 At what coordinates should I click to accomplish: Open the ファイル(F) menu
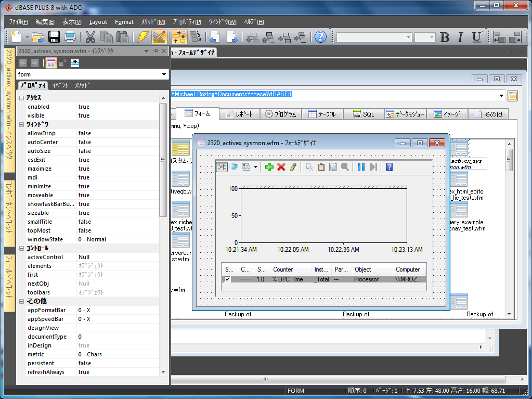(x=18, y=22)
